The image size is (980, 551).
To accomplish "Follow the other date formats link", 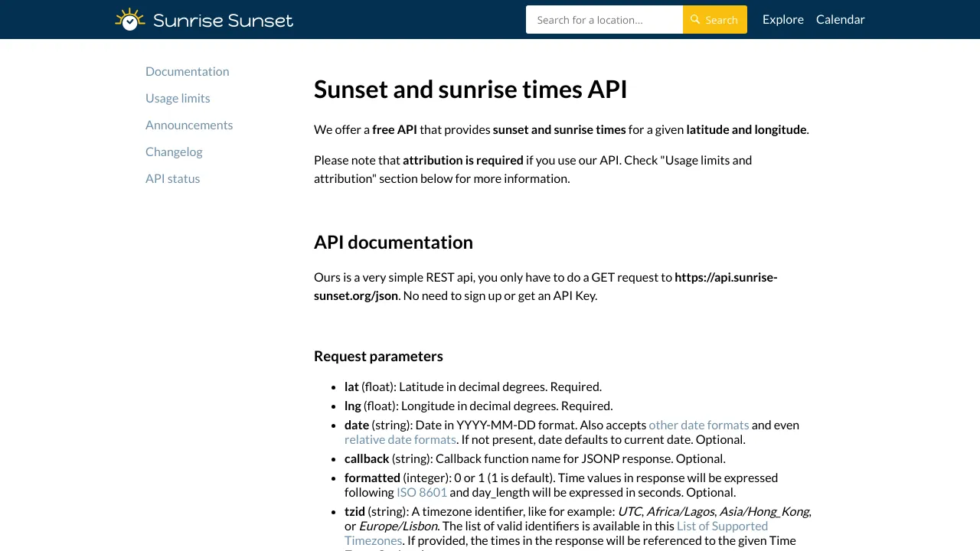I will (699, 425).
